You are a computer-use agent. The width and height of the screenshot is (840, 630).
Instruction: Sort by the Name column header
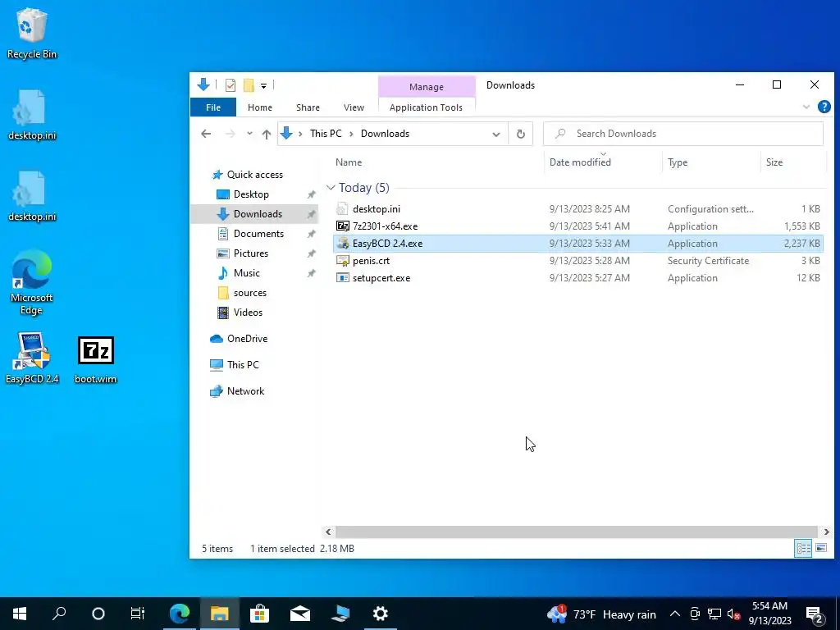coord(349,162)
